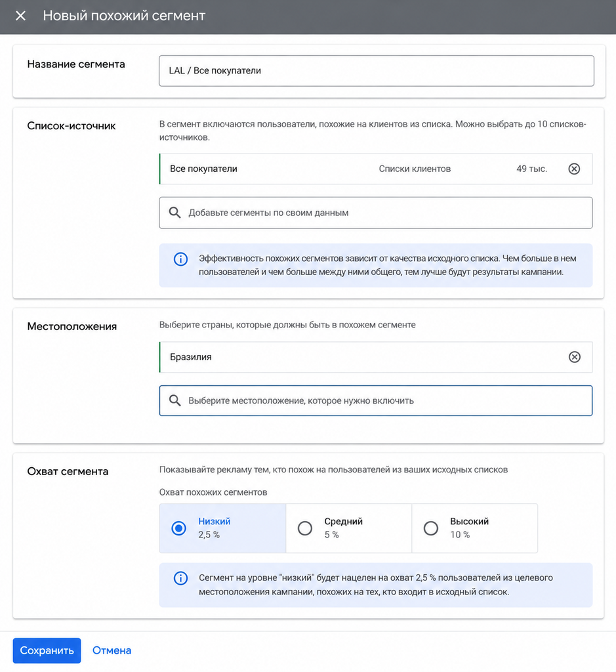Screen dimensions: 616x672
Task: Remove Бразилия location
Action: click(574, 357)
